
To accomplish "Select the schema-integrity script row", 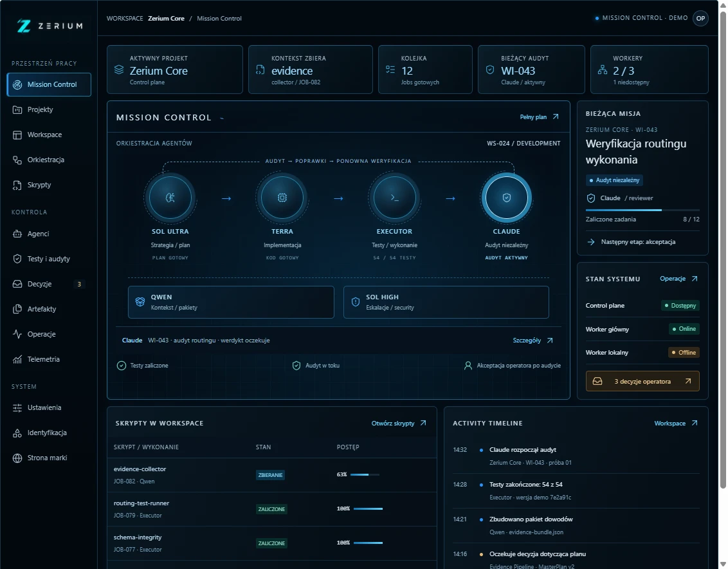I will [x=272, y=543].
